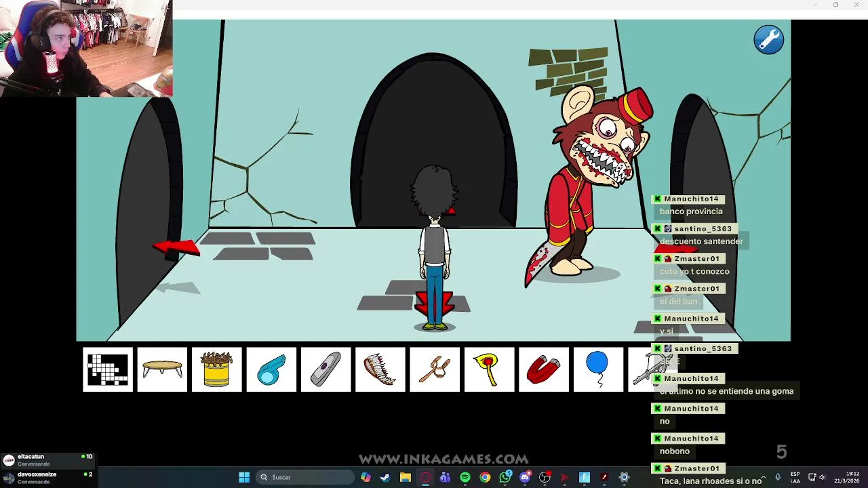Select the blue whistle inventory item
The width and height of the screenshot is (868, 488).
[x=271, y=369]
